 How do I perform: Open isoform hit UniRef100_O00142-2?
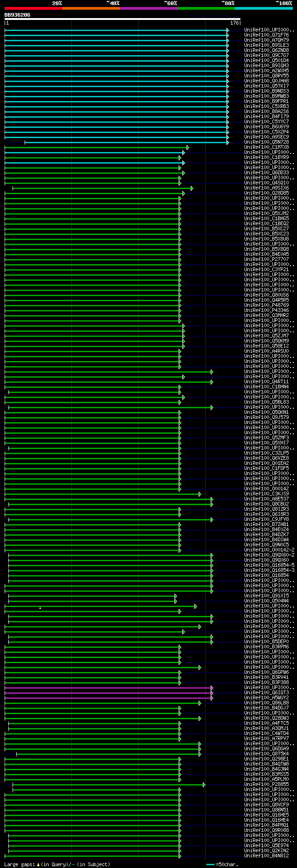[x=269, y=550]
